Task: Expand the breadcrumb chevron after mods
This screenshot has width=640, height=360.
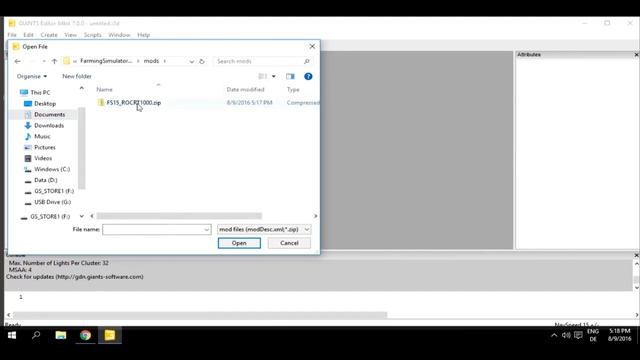Action: (x=165, y=61)
